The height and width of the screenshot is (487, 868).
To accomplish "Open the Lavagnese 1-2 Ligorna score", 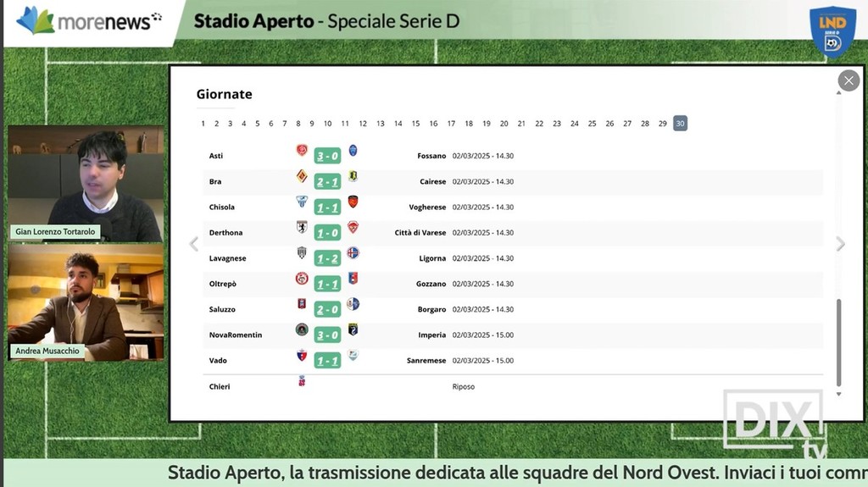I will (327, 258).
